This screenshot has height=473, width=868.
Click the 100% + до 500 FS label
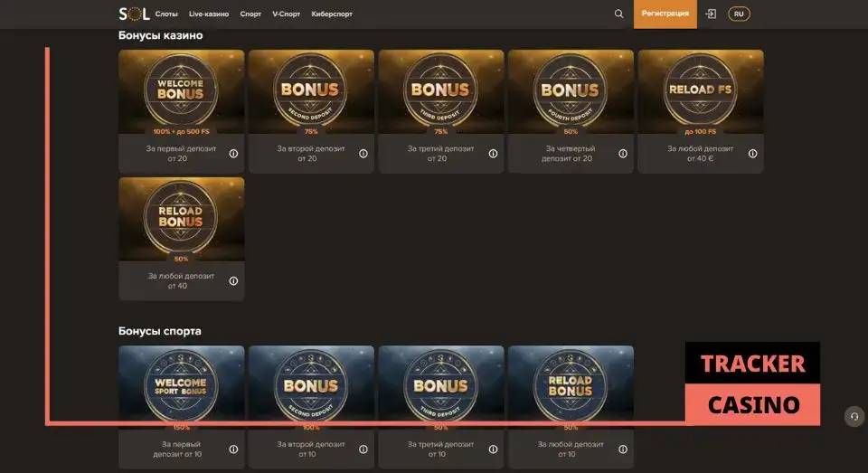click(x=181, y=132)
